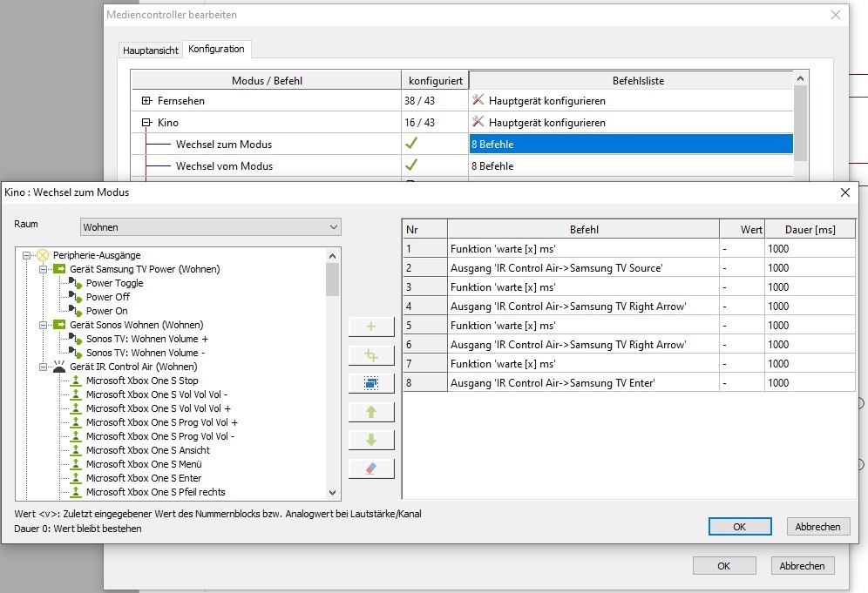868x593 pixels.
Task: Open the Raum dropdown showing Wohnen
Action: (x=210, y=227)
